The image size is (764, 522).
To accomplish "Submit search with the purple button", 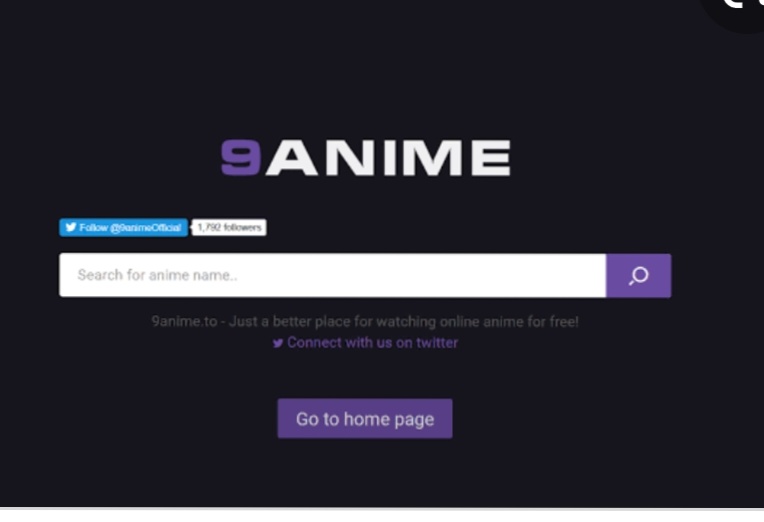I will coord(638,276).
